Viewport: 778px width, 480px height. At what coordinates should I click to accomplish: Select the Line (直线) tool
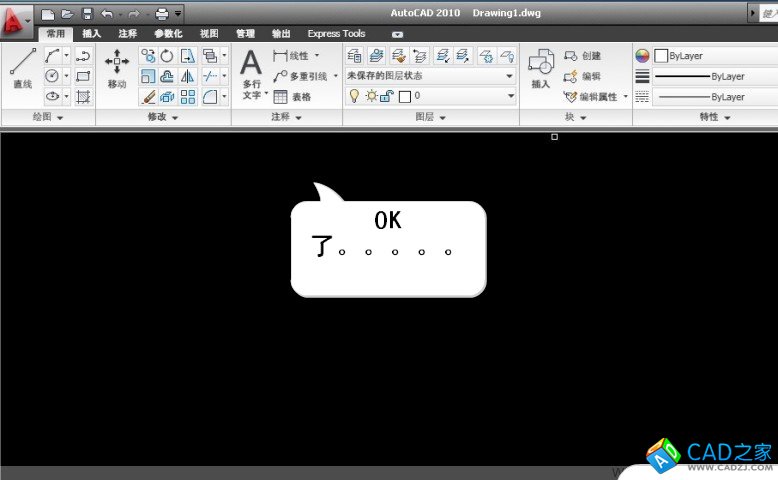coord(23,68)
